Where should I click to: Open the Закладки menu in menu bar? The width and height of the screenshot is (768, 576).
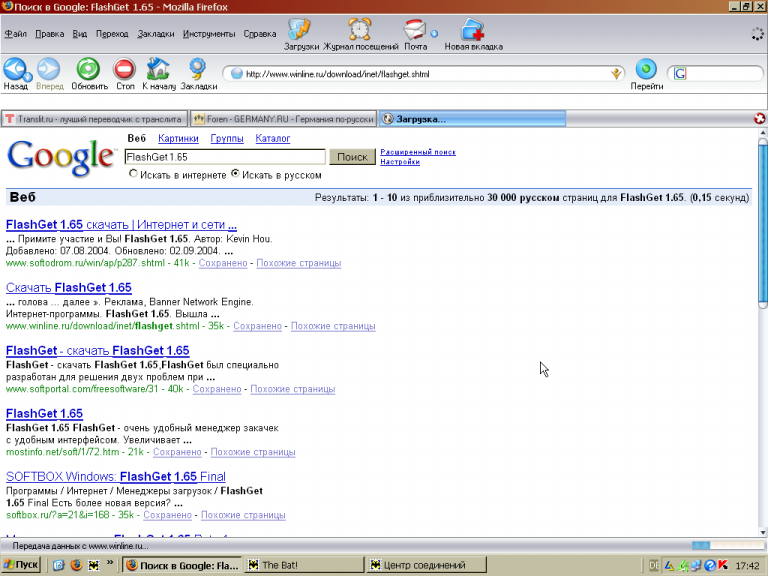tap(156, 34)
